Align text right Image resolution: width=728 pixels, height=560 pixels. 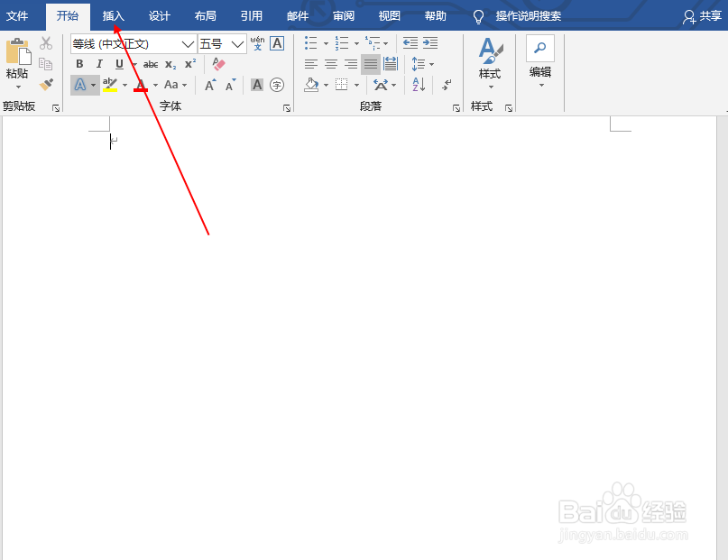(x=351, y=64)
